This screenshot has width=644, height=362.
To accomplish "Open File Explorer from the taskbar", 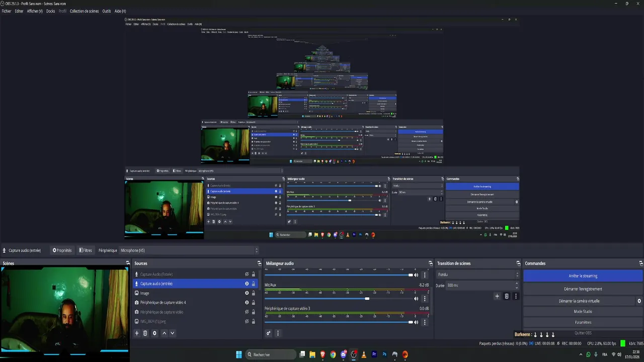I will [x=312, y=354].
